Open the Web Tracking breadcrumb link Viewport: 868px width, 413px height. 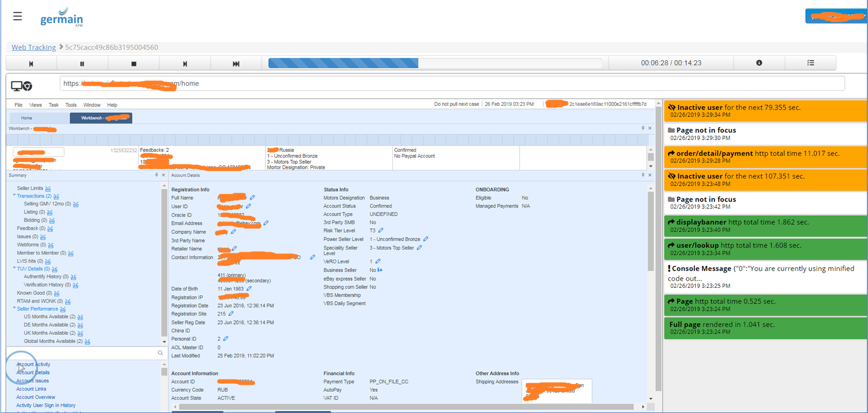(34, 47)
